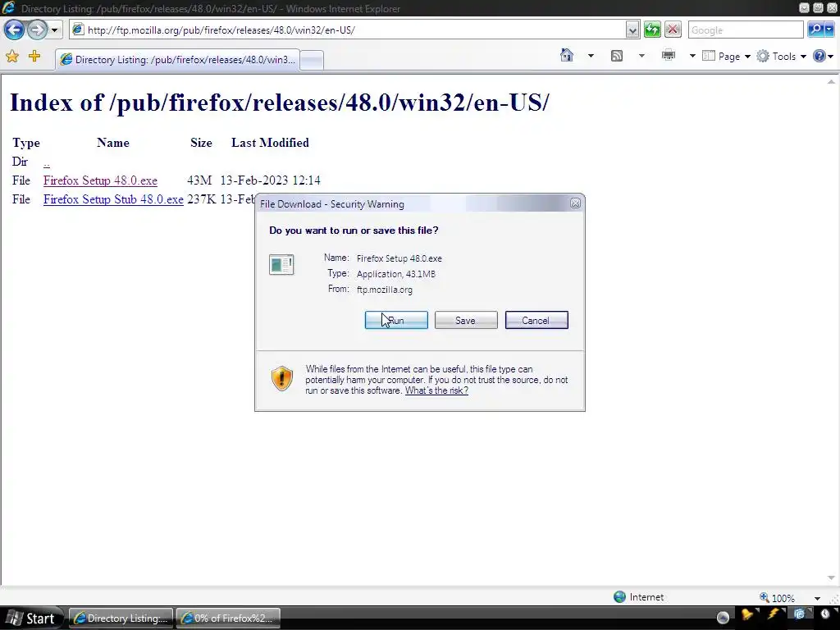Click the Add to Favorites plus icon
840x630 pixels.
pyautogui.click(x=34, y=57)
